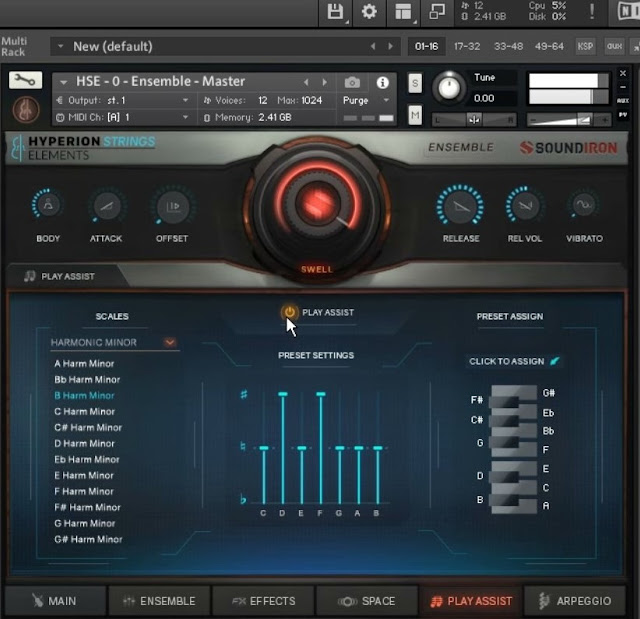Select the G# Harm Minor scale
This screenshot has width=640, height=619.
88,539
